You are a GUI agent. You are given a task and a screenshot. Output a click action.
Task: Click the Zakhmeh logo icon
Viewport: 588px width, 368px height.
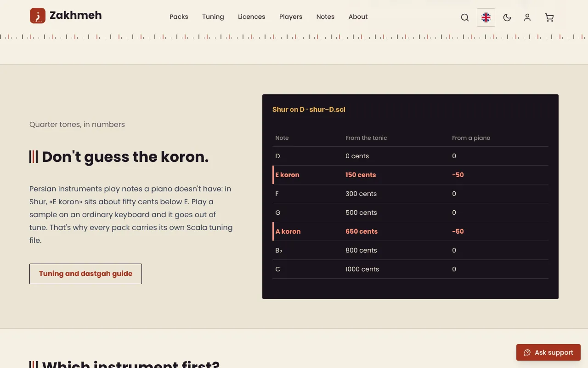pos(38,16)
